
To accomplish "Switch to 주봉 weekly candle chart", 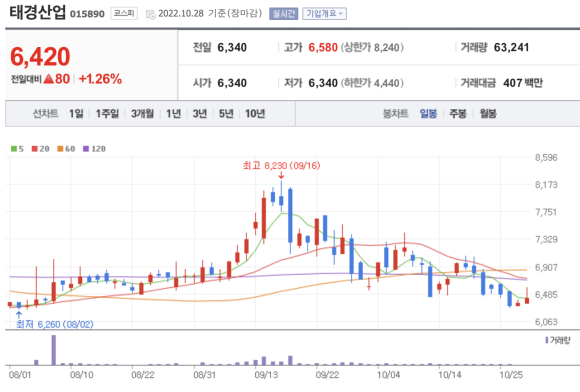I will (458, 114).
